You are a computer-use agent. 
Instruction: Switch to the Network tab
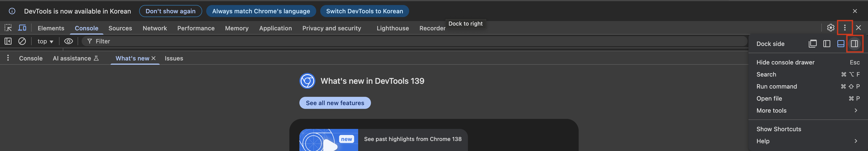(x=155, y=28)
